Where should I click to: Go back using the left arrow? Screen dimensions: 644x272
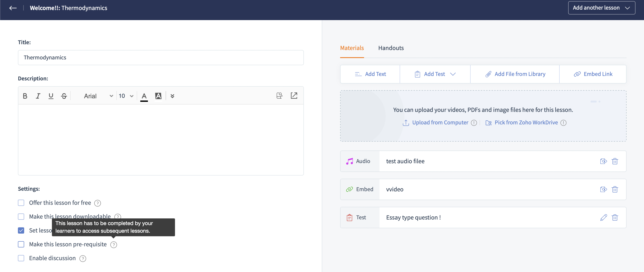[13, 8]
